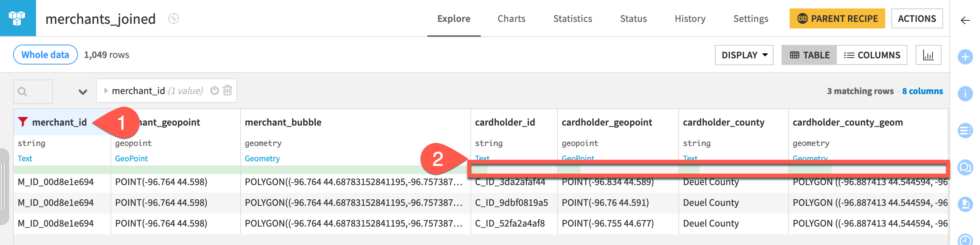980x245 pixels.
Task: Open the DISPLAY dropdown
Action: click(744, 55)
